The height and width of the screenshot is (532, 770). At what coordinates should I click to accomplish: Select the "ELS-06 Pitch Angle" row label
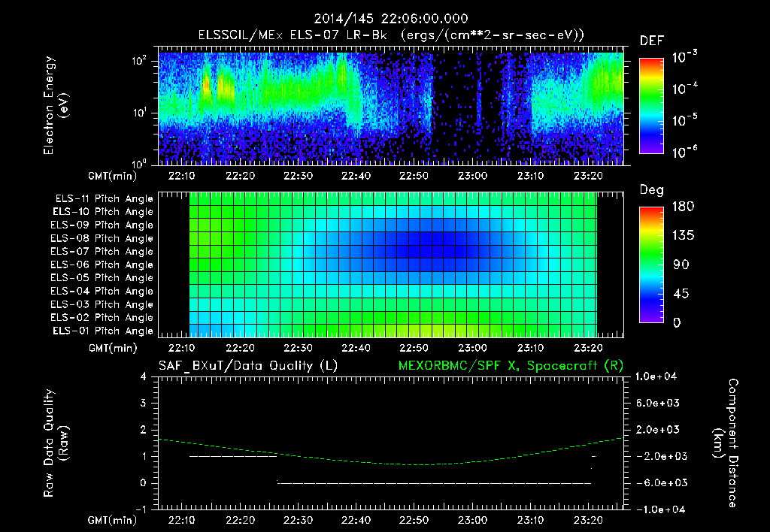pyautogui.click(x=102, y=264)
